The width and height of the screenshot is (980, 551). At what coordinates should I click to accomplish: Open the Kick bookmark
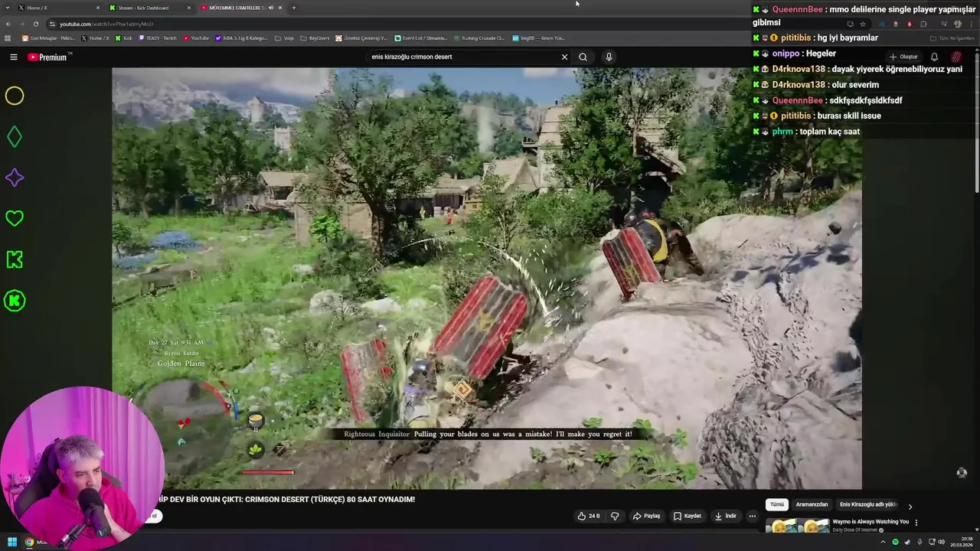coord(124,37)
